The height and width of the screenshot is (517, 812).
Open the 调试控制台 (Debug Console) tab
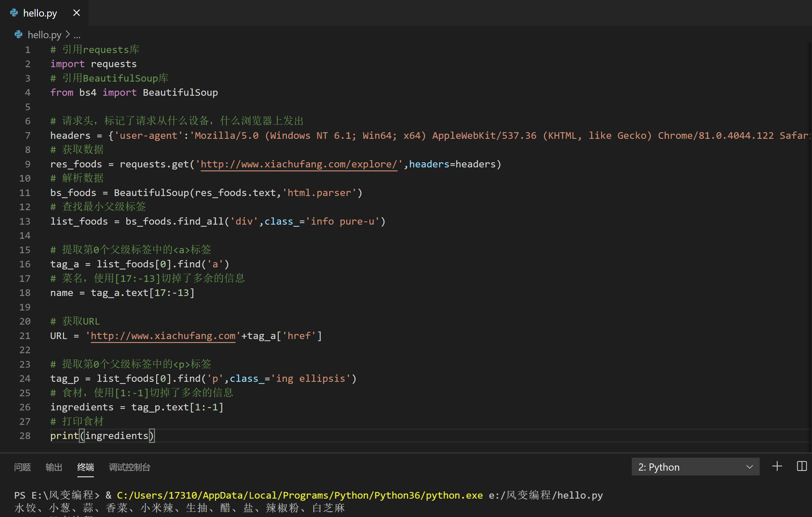[129, 467]
